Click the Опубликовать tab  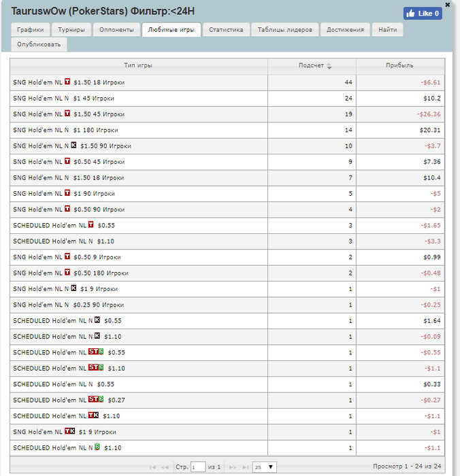[x=39, y=44]
